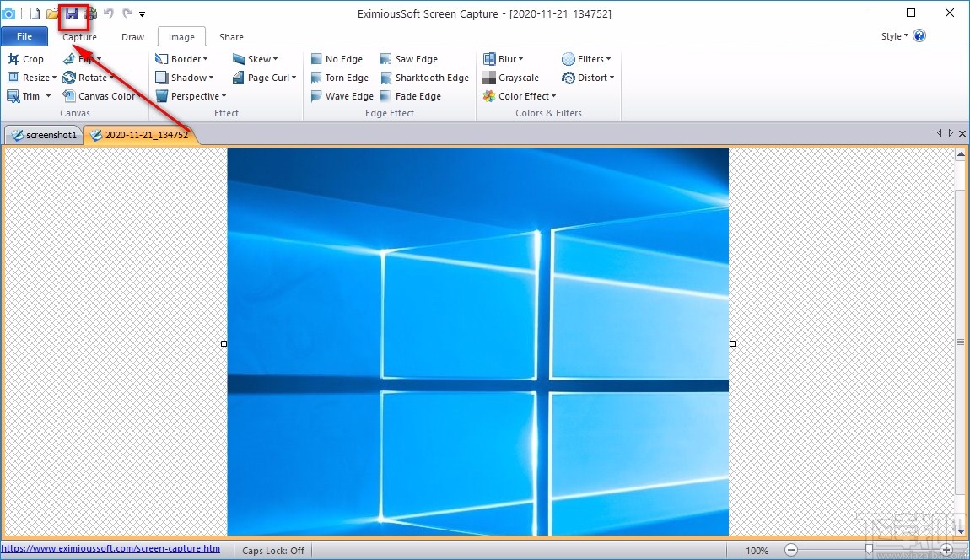This screenshot has width=970, height=560.
Task: Click the New document icon in quick access toolbar
Action: pyautogui.click(x=35, y=13)
